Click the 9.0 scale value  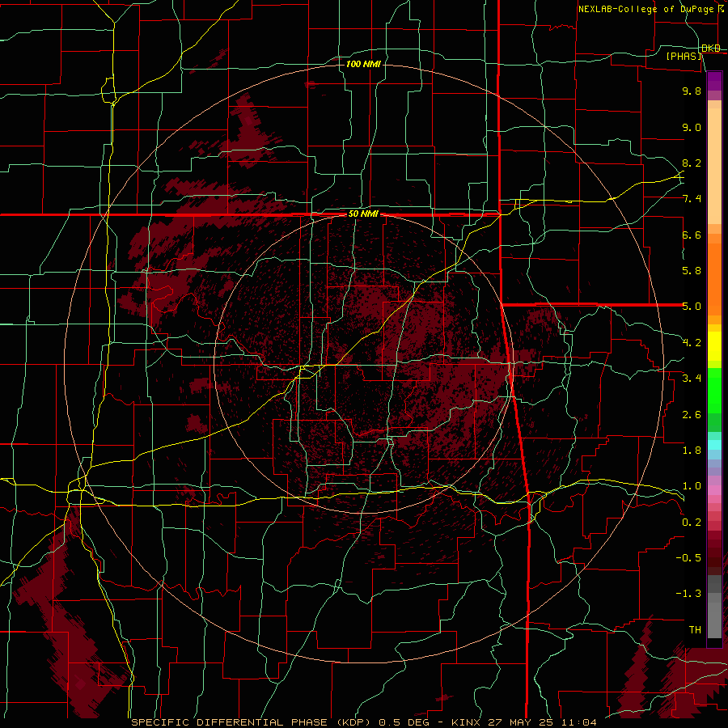coord(692,127)
